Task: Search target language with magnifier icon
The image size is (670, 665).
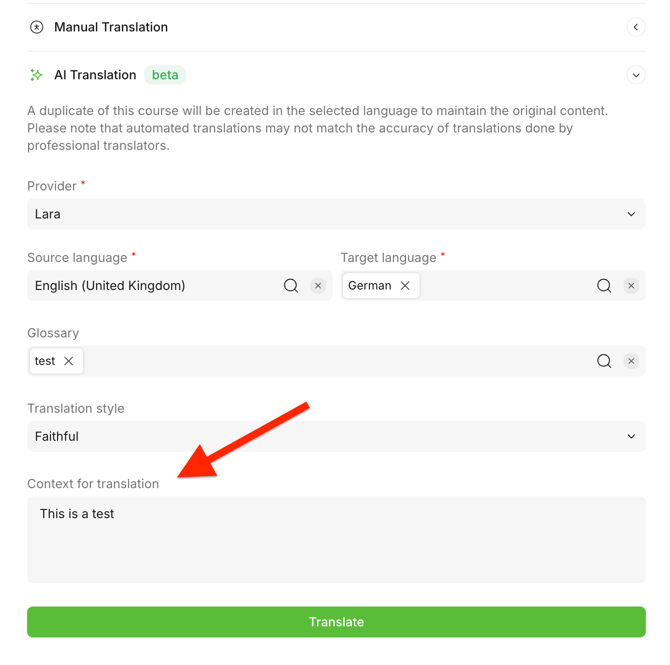Action: pyautogui.click(x=604, y=286)
